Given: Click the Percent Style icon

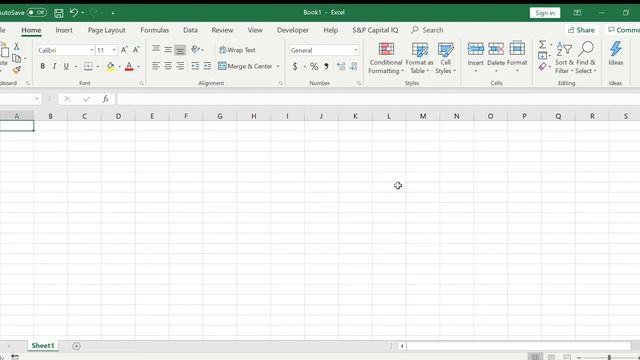Looking at the screenshot, I should click(313, 66).
